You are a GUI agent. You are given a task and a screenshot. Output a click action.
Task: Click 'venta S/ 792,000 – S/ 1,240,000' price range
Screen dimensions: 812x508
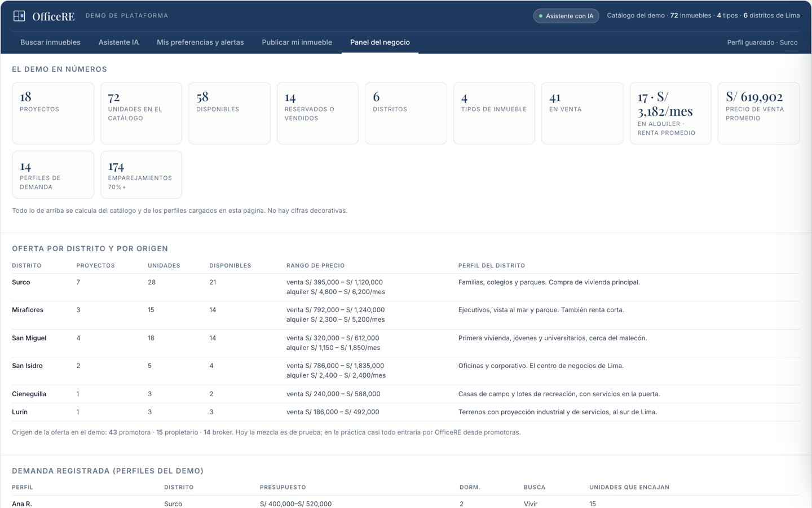(x=336, y=310)
